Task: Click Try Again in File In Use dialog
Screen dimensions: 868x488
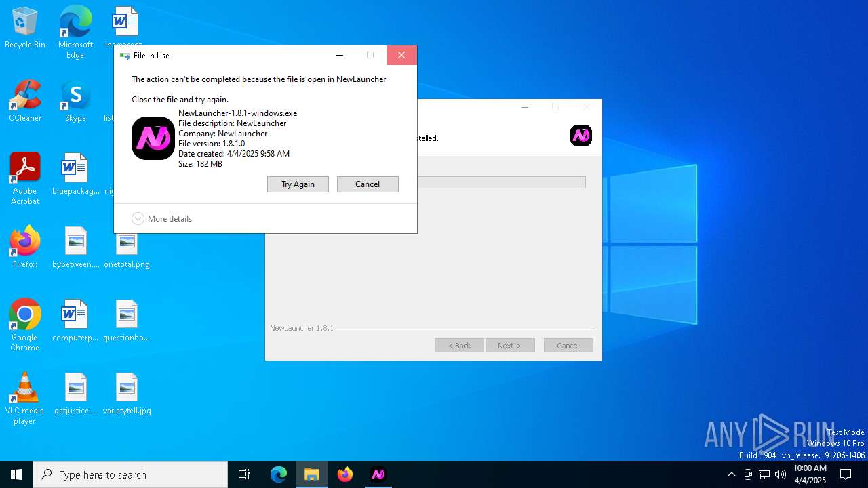Action: pyautogui.click(x=298, y=184)
